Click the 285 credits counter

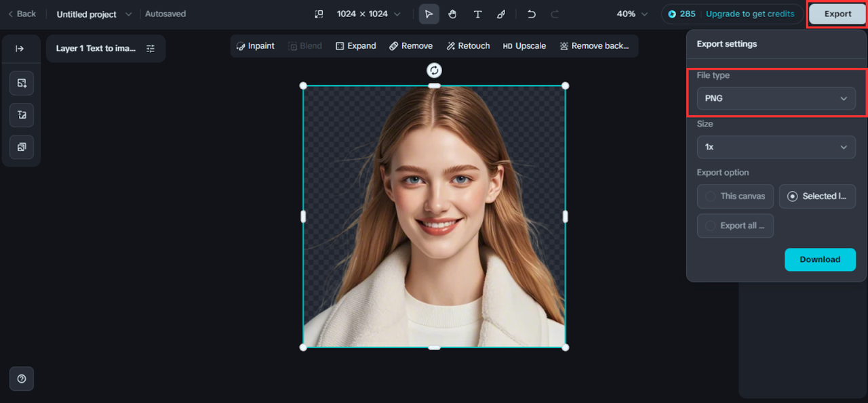682,14
